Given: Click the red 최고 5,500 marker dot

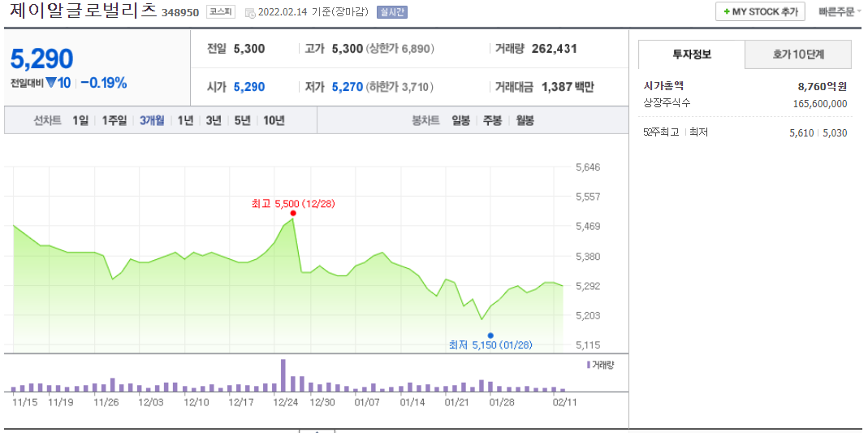Looking at the screenshot, I should (293, 213).
